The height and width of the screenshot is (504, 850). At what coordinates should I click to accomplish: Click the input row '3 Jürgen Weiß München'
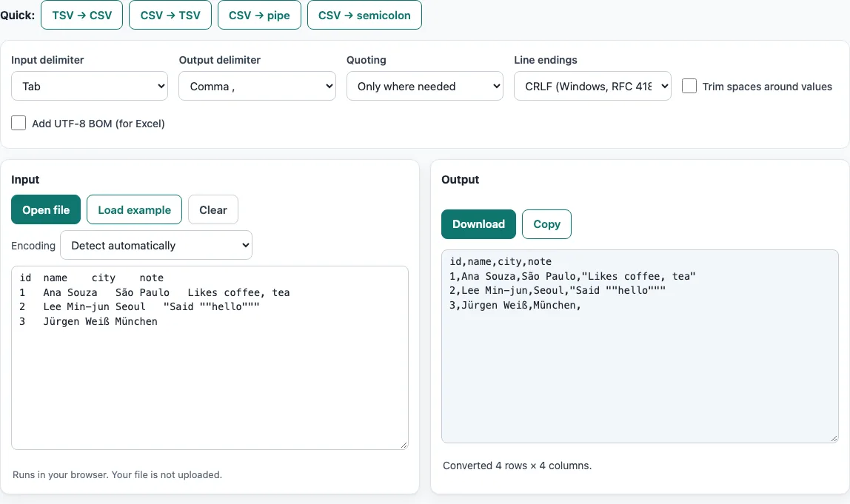pos(88,321)
